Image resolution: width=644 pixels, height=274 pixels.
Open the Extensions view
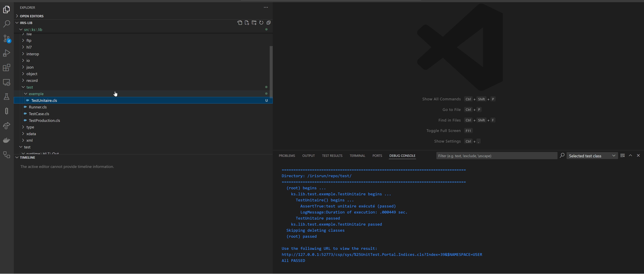click(6, 68)
